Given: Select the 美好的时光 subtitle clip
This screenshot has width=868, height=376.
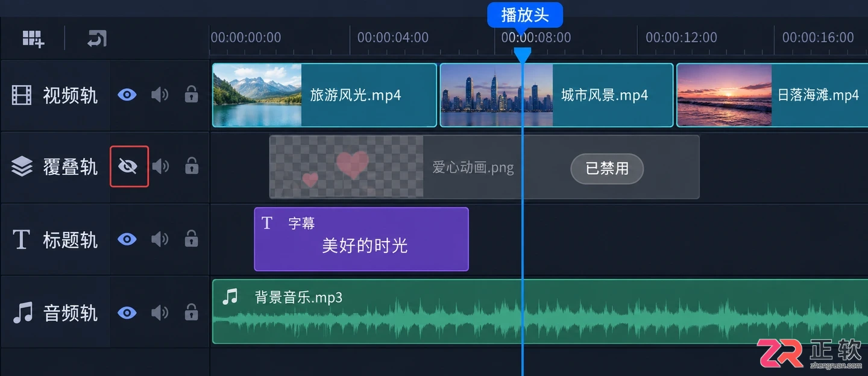Looking at the screenshot, I should coord(361,239).
